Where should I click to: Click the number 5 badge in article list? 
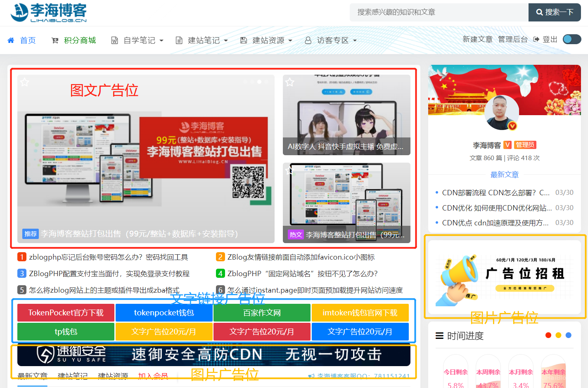tap(22, 290)
